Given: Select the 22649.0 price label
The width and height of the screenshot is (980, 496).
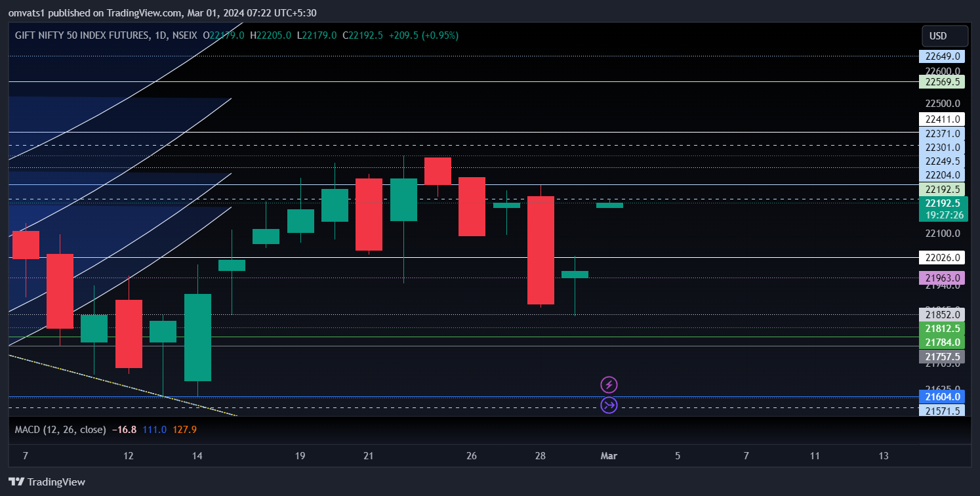Looking at the screenshot, I should coord(942,56).
